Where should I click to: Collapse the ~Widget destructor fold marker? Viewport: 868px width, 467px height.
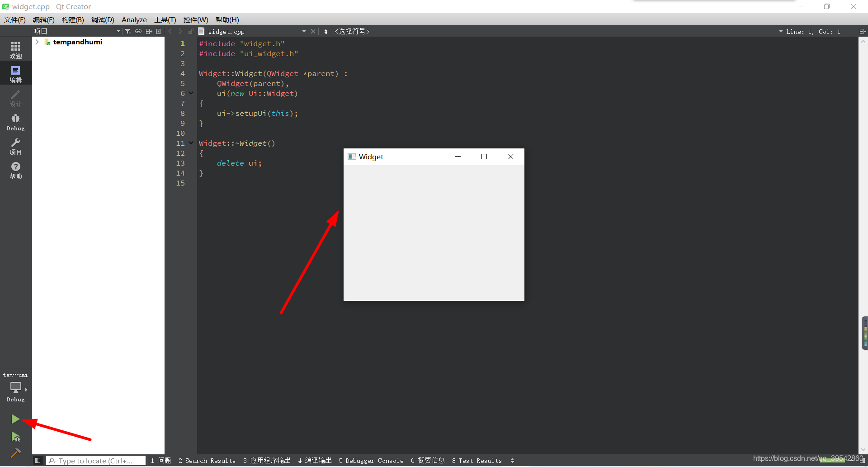tap(191, 143)
